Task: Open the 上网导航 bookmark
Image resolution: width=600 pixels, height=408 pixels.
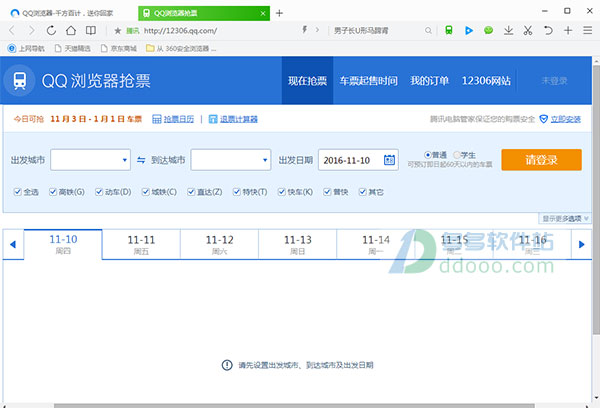Action: pyautogui.click(x=26, y=48)
